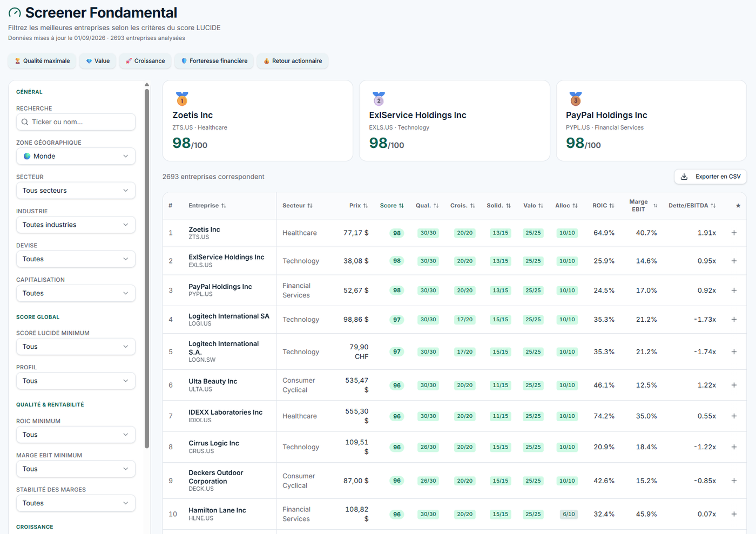Image resolution: width=756 pixels, height=534 pixels.
Task: Open the ExlService Holdings second-ranked card
Action: tap(455, 121)
